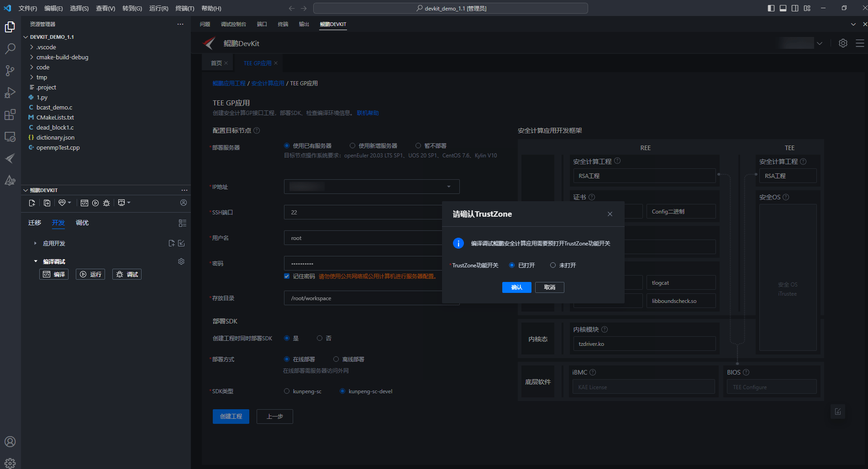Select kunpeng-sc SDK type
This screenshot has height=469, width=868.
click(287, 391)
